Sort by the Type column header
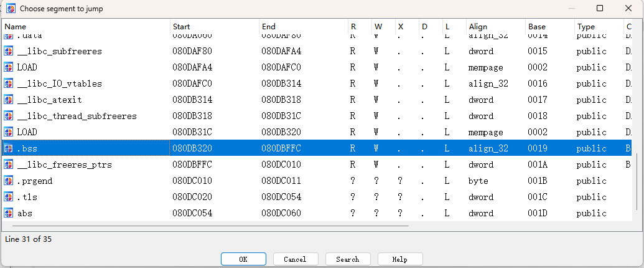 (x=599, y=27)
